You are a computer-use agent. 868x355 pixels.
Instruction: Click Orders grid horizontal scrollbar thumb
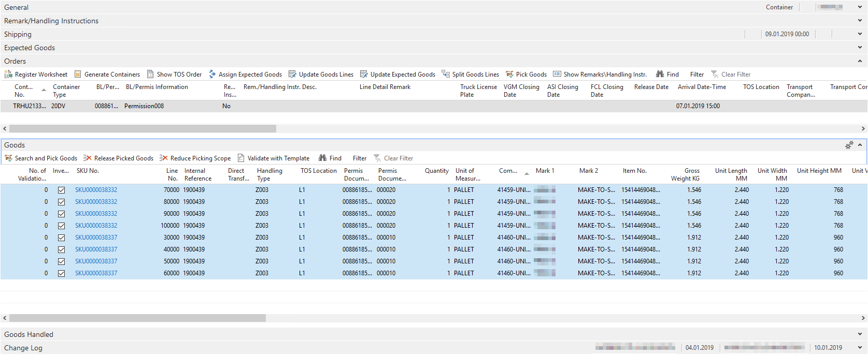[x=143, y=128]
